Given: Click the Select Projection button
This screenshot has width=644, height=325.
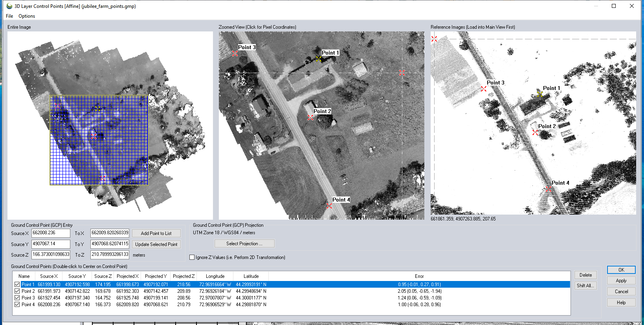Looking at the screenshot, I should [x=244, y=244].
